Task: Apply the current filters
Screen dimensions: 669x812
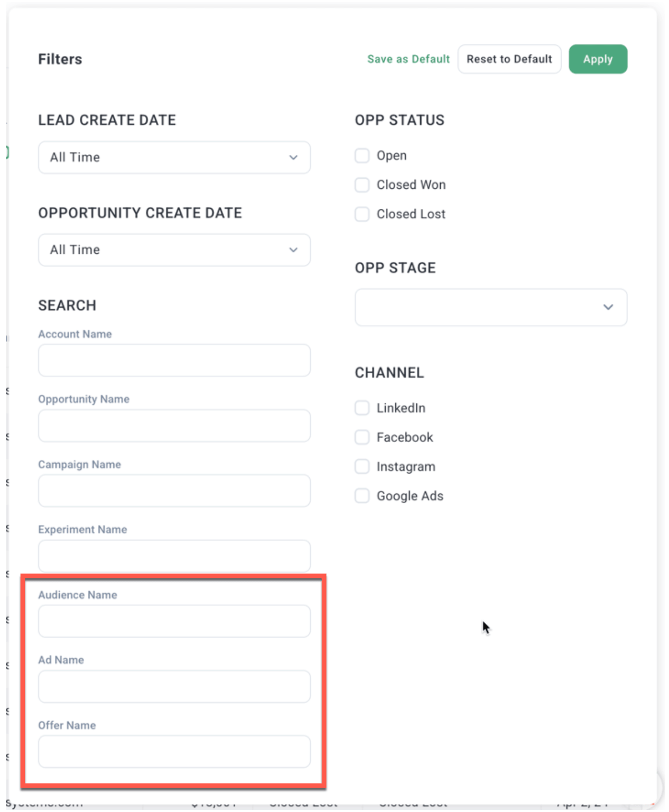Action: click(x=598, y=59)
